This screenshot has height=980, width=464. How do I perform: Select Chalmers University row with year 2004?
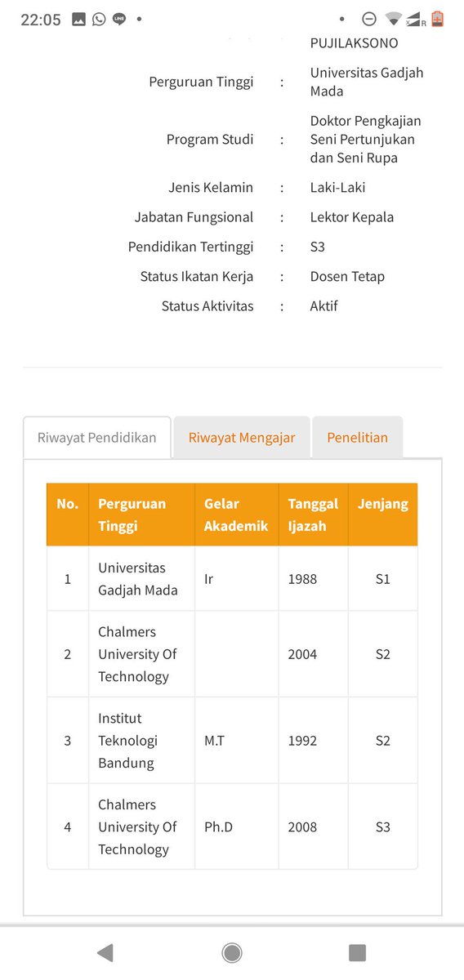[x=232, y=654]
